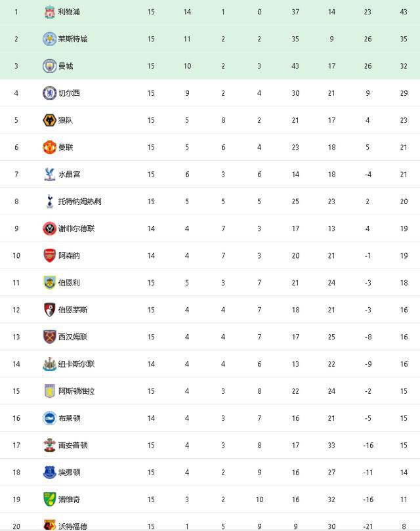Click the Liverpool club crest icon
The width and height of the screenshot is (420, 531).
click(49, 12)
